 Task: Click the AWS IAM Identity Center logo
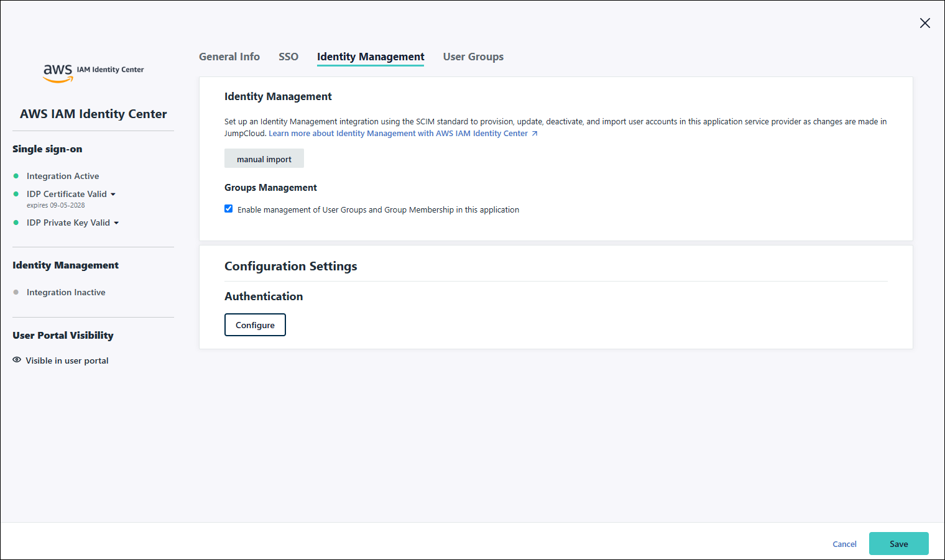pyautogui.click(x=93, y=72)
